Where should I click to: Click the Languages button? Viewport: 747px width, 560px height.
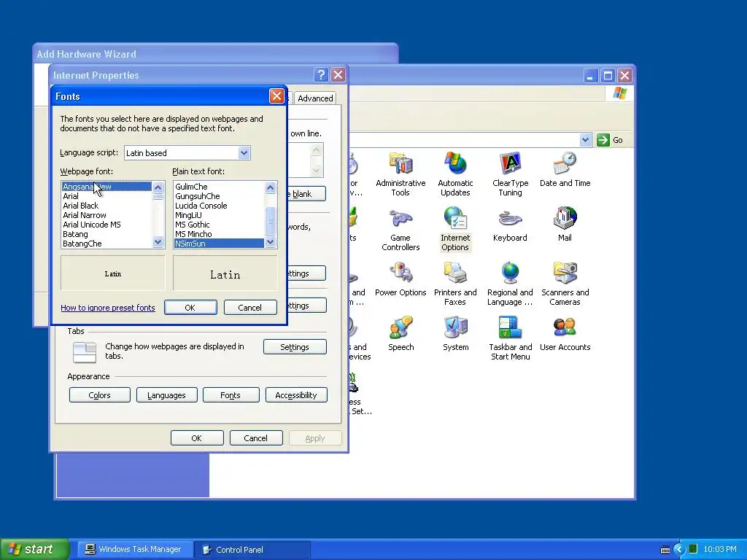tap(166, 395)
